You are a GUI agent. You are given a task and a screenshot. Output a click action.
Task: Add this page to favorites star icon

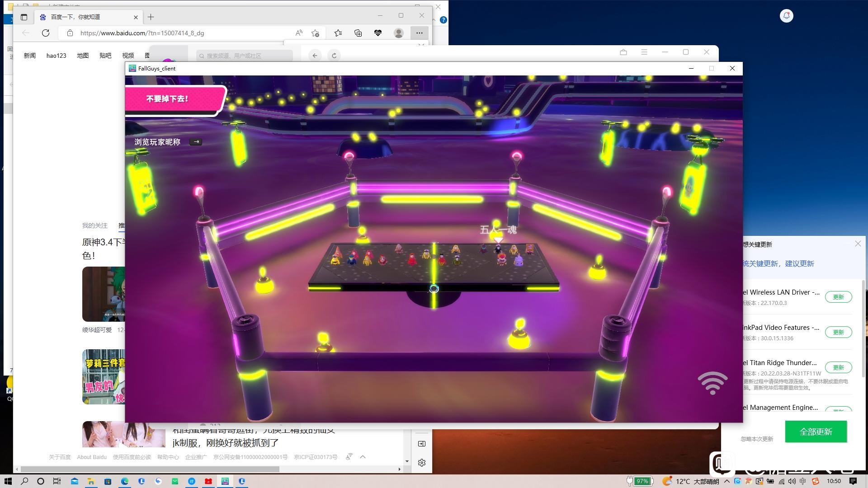pos(316,33)
